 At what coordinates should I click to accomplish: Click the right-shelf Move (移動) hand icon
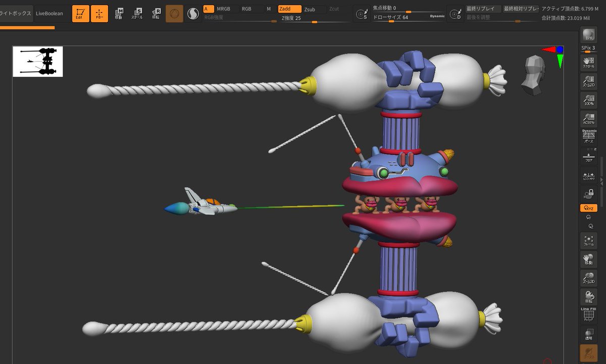click(588, 259)
